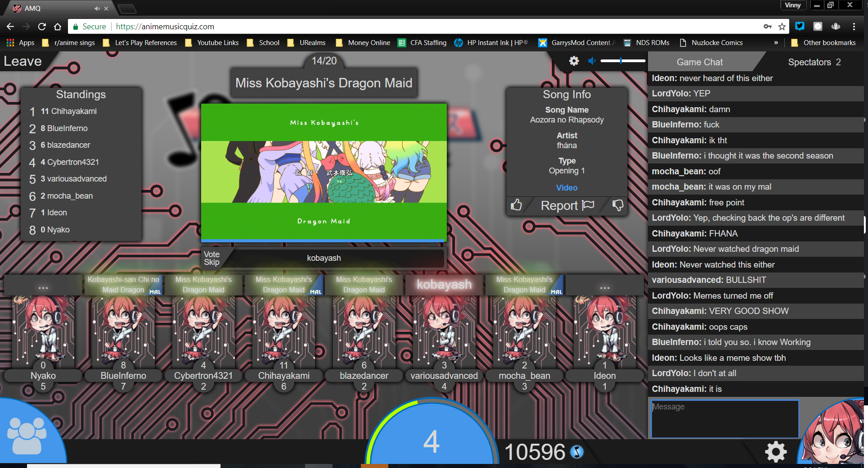Switch to the Spectators tab

(x=814, y=62)
